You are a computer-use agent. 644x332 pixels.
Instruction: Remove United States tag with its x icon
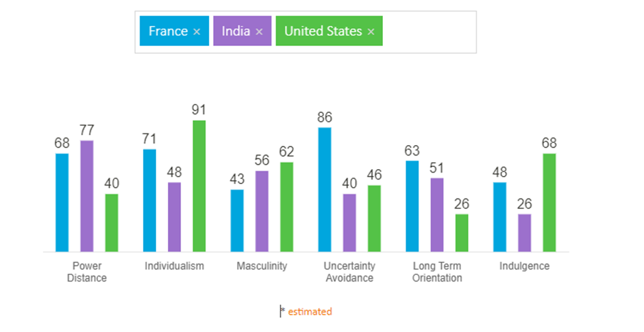pyautogui.click(x=371, y=31)
